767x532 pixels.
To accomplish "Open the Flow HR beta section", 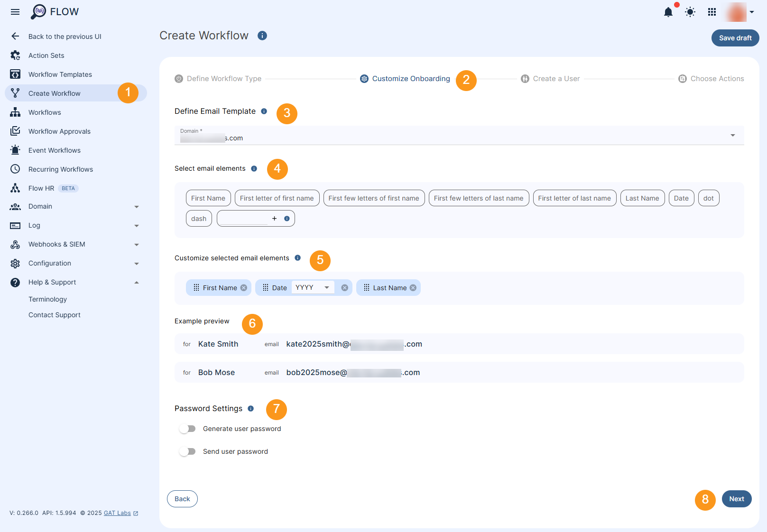I will tap(43, 188).
